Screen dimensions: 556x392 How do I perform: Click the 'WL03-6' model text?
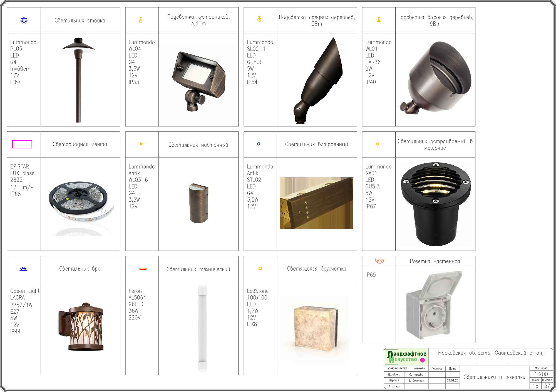tap(138, 180)
